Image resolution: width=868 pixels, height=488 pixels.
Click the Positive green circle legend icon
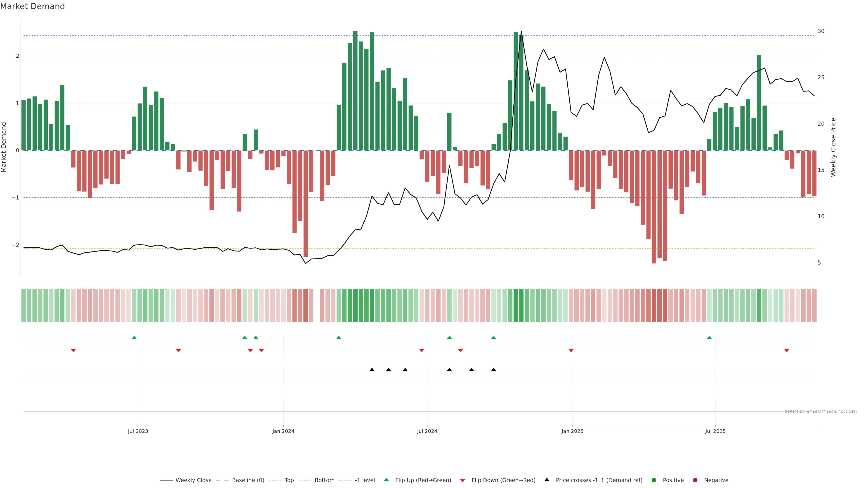click(x=654, y=480)
